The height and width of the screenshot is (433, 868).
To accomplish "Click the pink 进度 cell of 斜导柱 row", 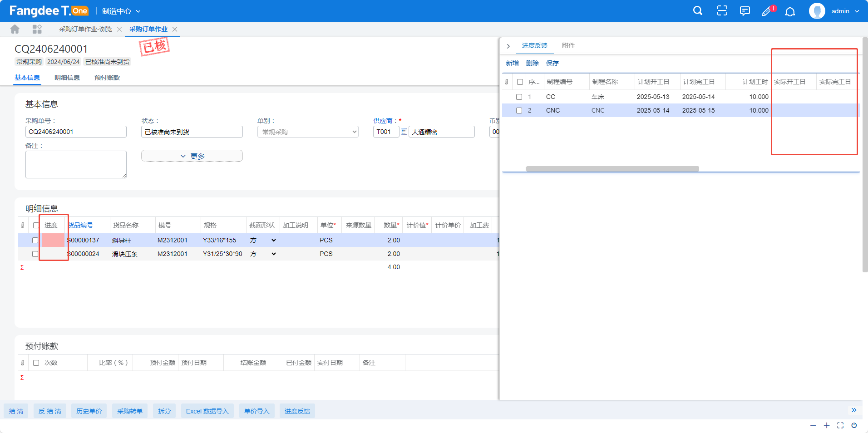I will tap(53, 240).
